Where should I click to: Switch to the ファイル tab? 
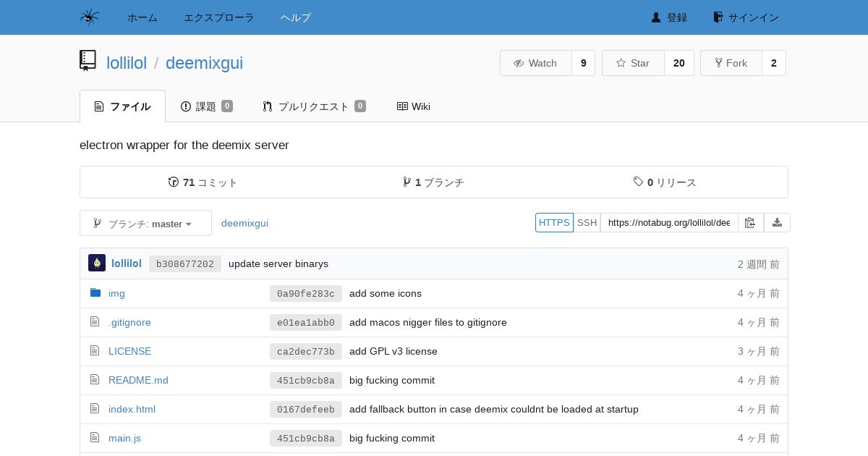122,106
